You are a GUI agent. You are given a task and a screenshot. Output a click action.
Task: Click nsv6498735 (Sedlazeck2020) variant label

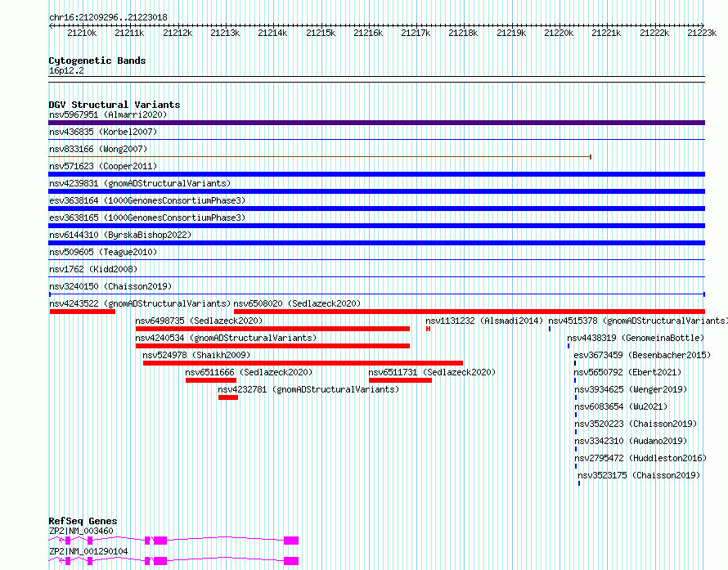pyautogui.click(x=199, y=321)
